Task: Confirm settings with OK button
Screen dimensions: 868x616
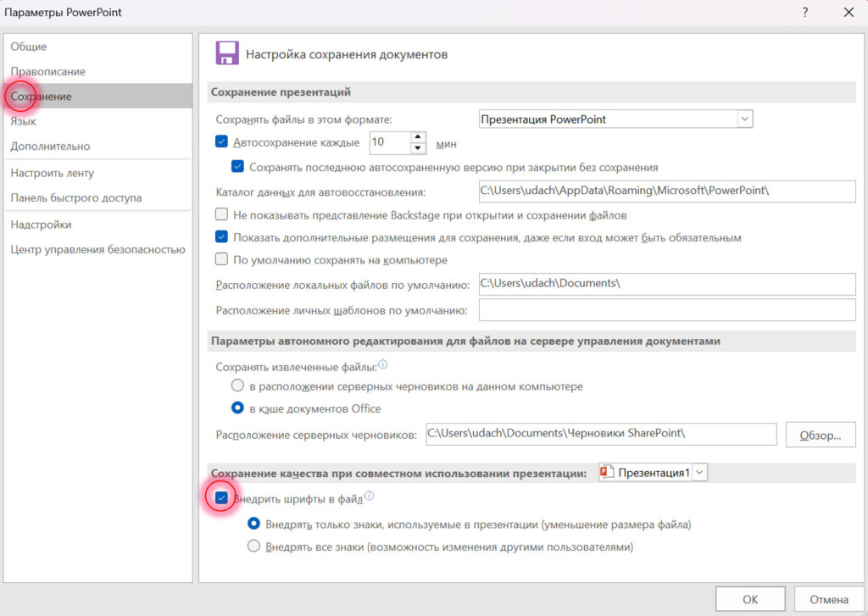Action: click(x=749, y=598)
